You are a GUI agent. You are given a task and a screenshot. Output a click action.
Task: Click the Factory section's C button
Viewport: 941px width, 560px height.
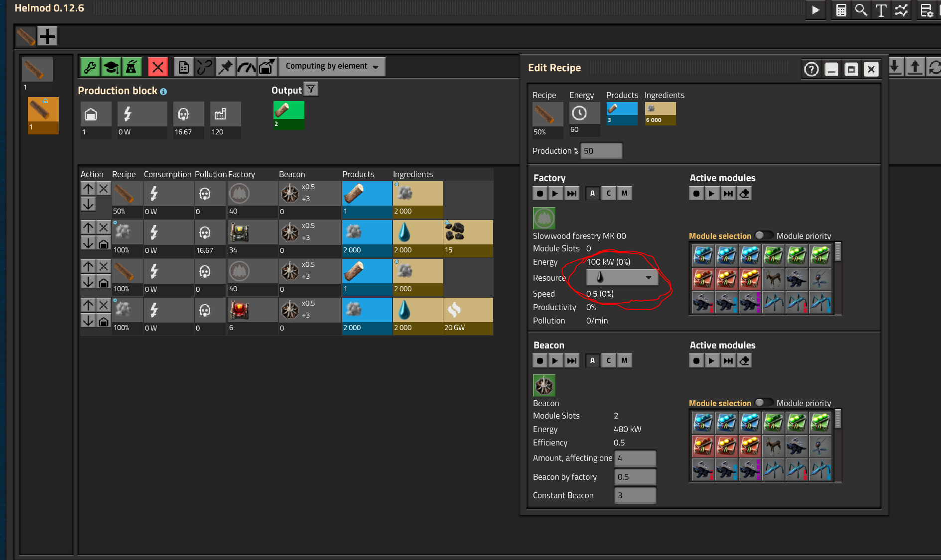[x=609, y=193]
